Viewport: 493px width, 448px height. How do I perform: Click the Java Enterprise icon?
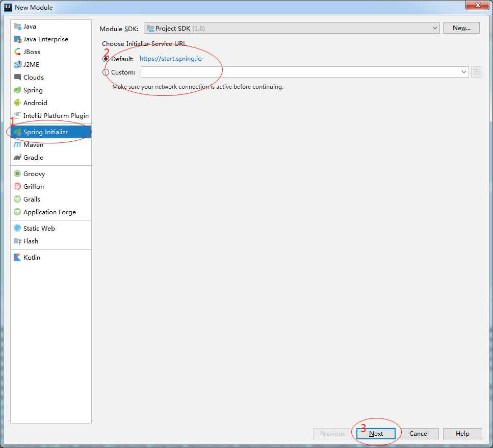(17, 39)
